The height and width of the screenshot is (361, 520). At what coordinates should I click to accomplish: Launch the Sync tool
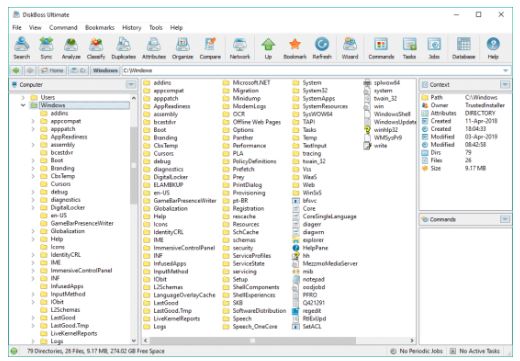click(46, 48)
